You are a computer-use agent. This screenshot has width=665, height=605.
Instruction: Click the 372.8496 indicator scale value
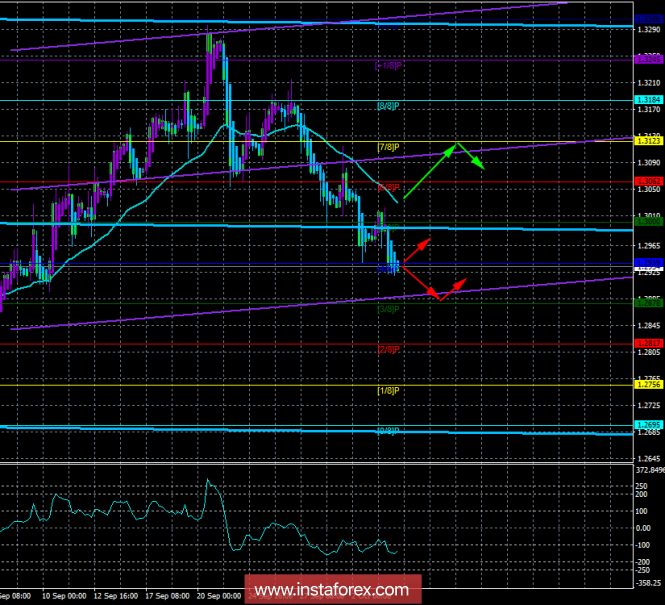[650, 470]
